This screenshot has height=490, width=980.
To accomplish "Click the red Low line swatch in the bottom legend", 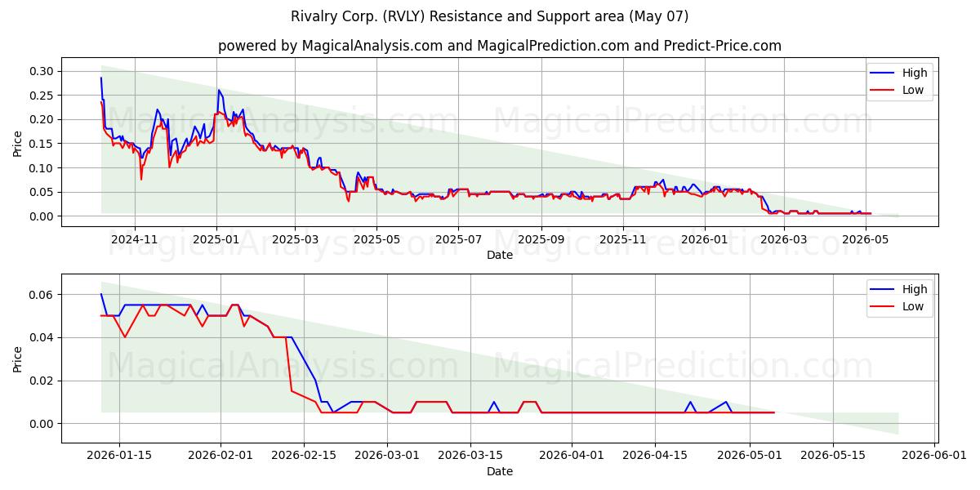I will coord(883,308).
